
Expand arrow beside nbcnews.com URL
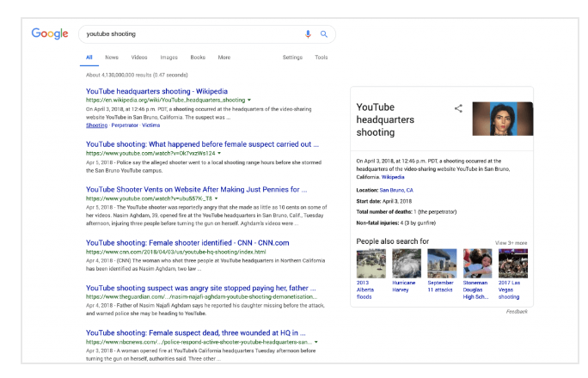[x=316, y=342]
